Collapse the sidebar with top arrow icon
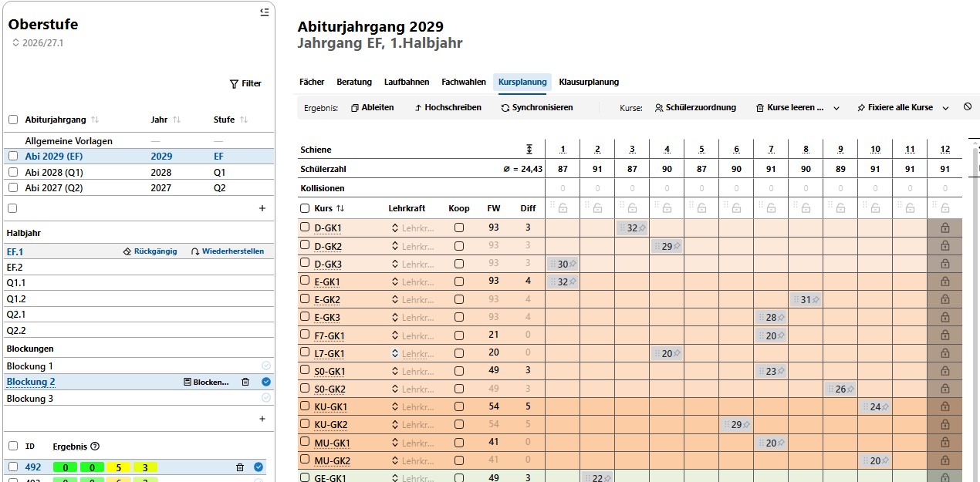Image resolution: width=980 pixels, height=482 pixels. [x=265, y=12]
